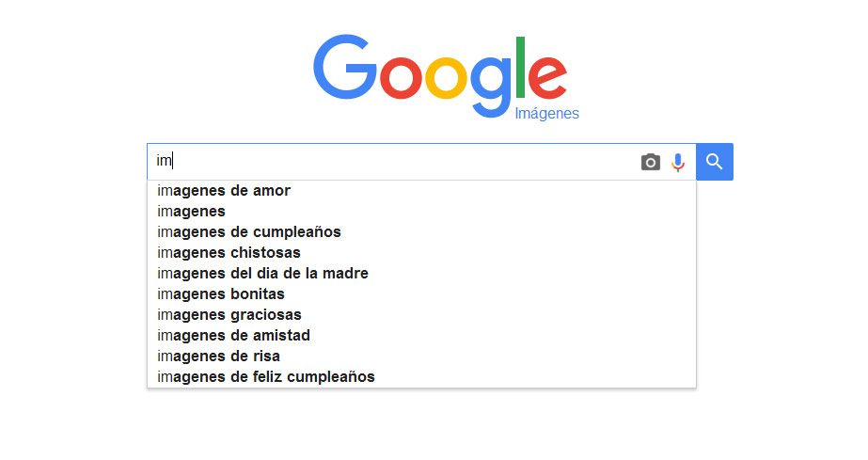Click the red letter e in the logo
Image resolution: width=868 pixels, height=460 pixels.
[547, 76]
